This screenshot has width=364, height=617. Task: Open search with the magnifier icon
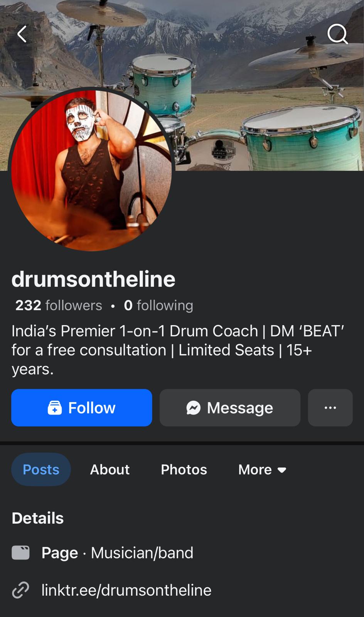(338, 34)
